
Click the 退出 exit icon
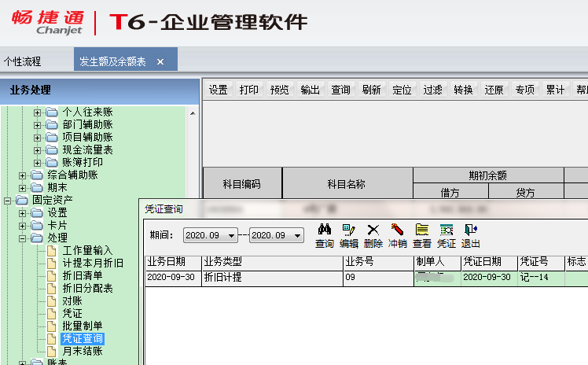tap(471, 229)
